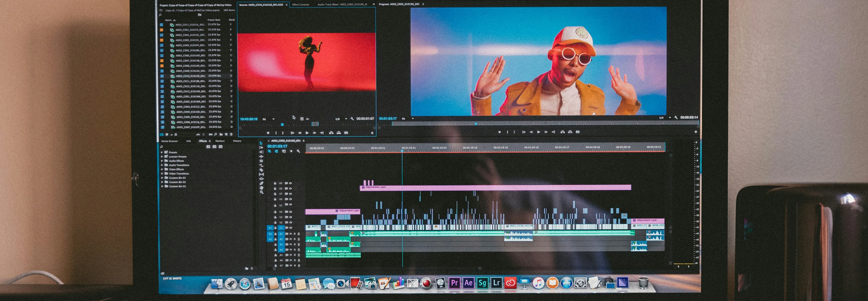
Task: Switch to the History tab
Action: click(x=237, y=141)
